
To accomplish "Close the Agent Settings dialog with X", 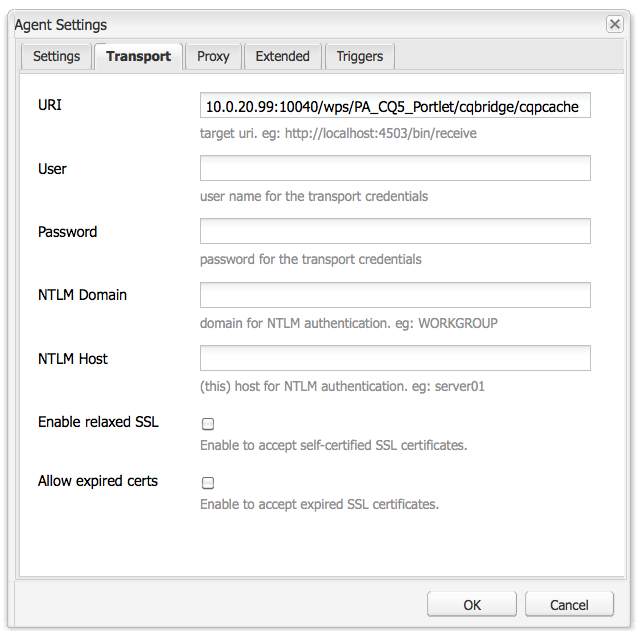I will [614, 24].
